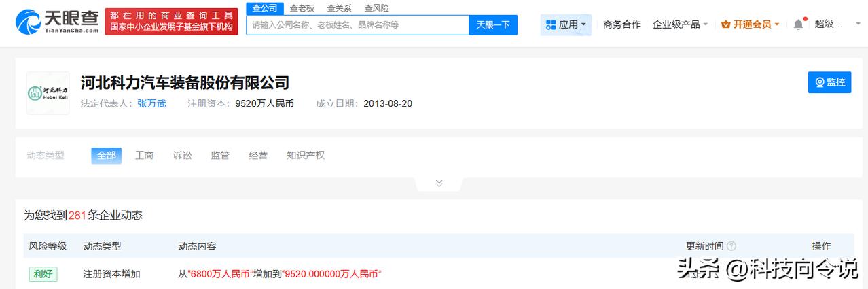Switch to the 查风险 search tab
868x289 pixels.
tap(376, 8)
